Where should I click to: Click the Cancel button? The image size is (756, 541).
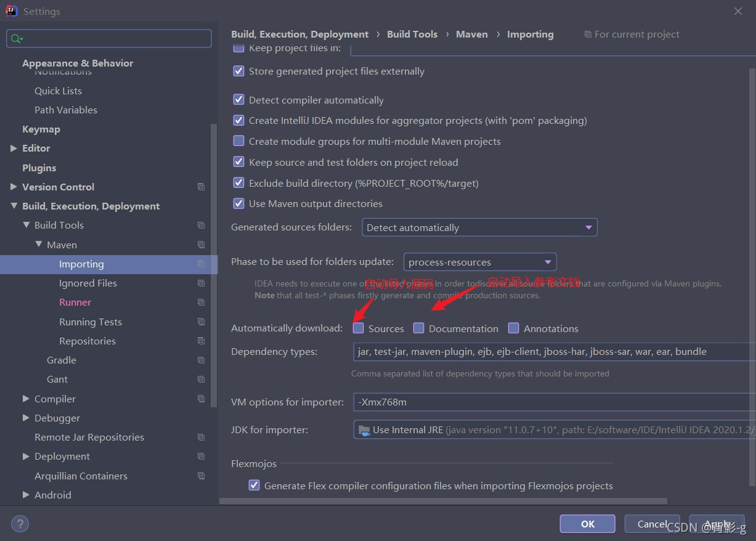(x=652, y=524)
